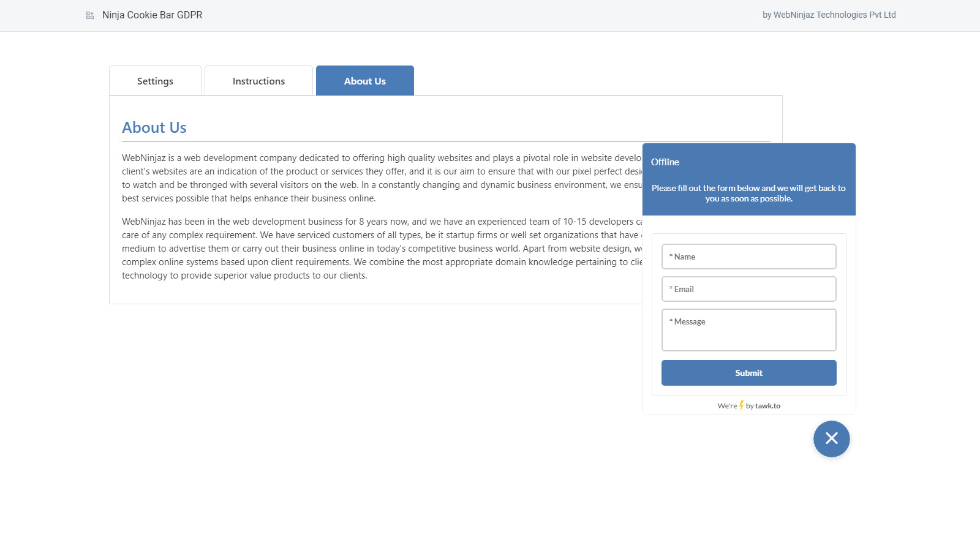Follow the tawk.to link in the chat footer
The width and height of the screenshot is (980, 551).
point(767,406)
